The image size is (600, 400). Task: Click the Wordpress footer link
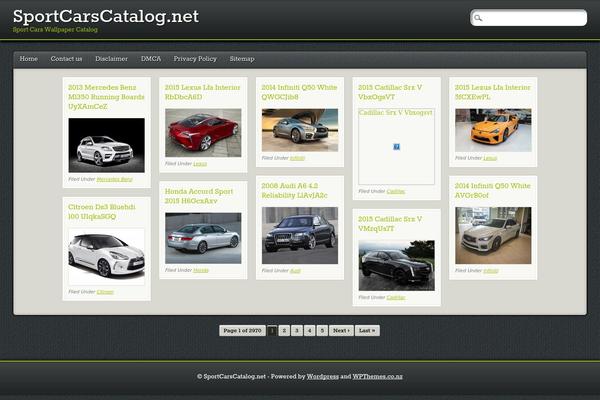[323, 376]
